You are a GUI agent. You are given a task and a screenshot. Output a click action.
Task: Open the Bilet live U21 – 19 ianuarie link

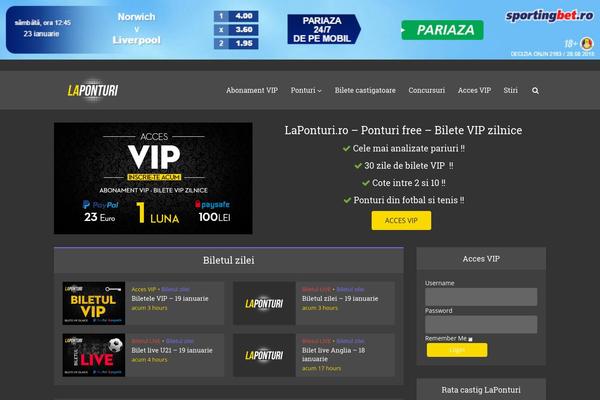[x=172, y=350]
